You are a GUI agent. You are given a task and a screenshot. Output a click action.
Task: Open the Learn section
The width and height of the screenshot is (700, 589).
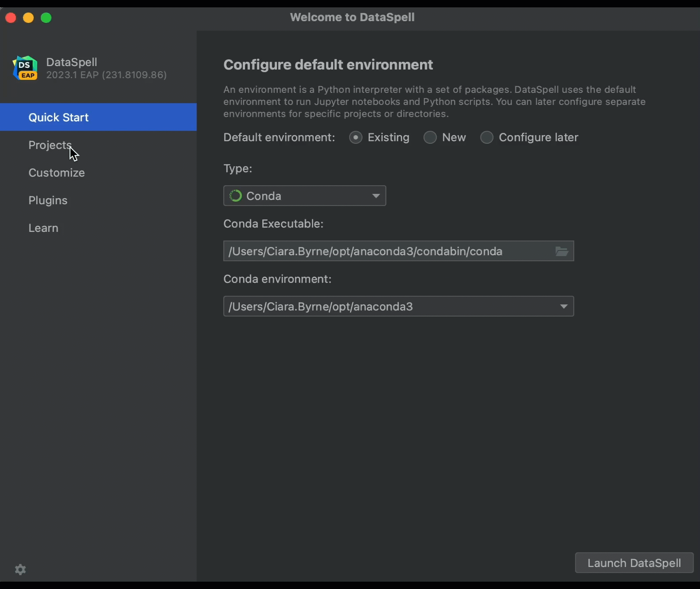click(x=43, y=228)
